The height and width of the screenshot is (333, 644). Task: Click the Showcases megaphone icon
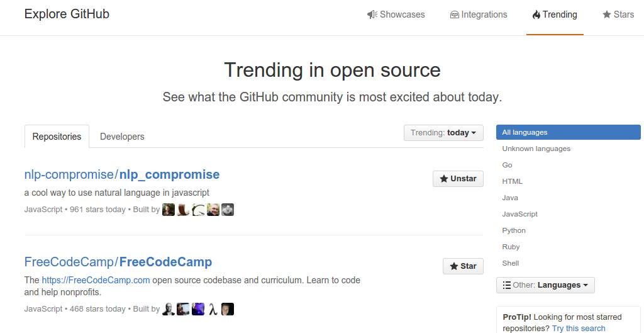click(x=372, y=15)
